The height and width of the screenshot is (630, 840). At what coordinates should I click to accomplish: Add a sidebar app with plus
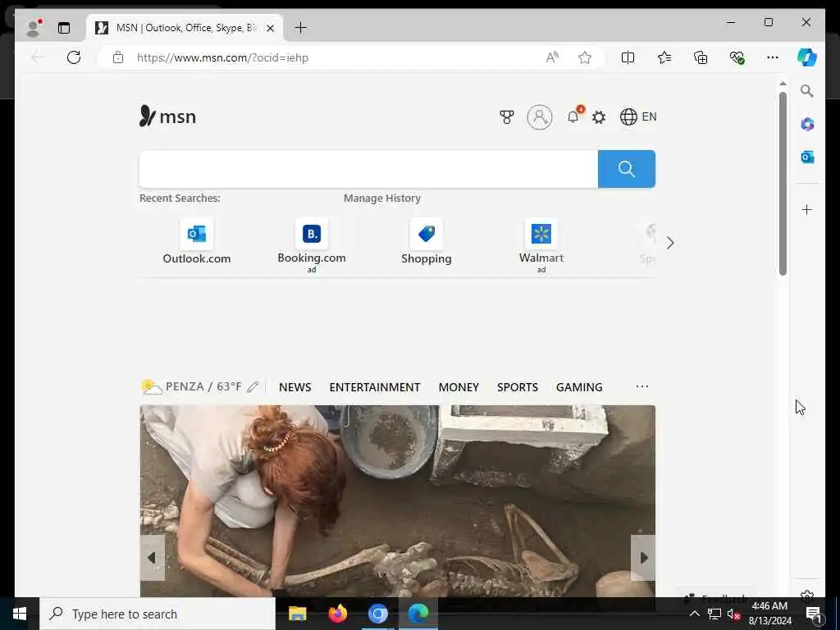pos(807,209)
